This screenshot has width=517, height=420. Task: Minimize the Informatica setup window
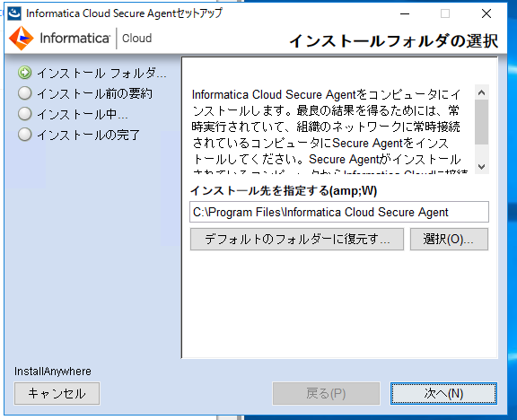pos(405,13)
